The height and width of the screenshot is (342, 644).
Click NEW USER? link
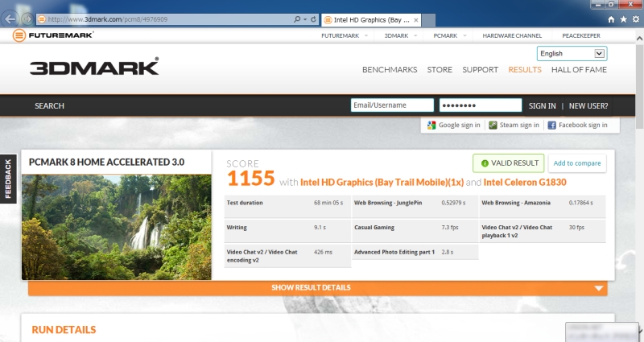point(588,106)
